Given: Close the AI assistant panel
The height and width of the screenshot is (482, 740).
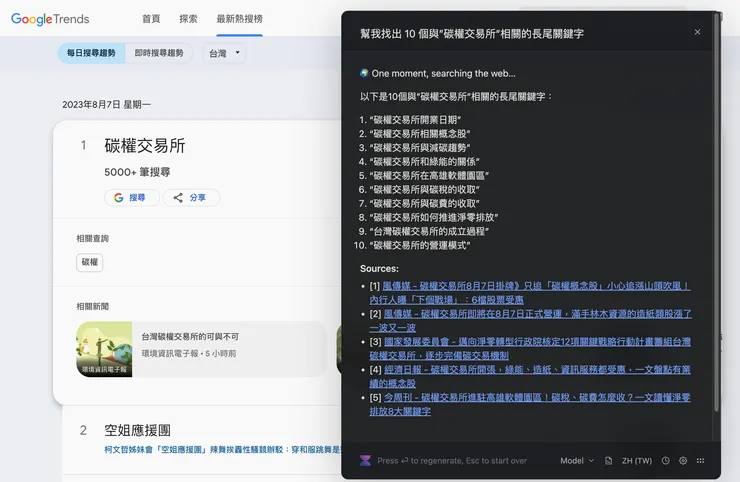Looking at the screenshot, I should point(698,32).
